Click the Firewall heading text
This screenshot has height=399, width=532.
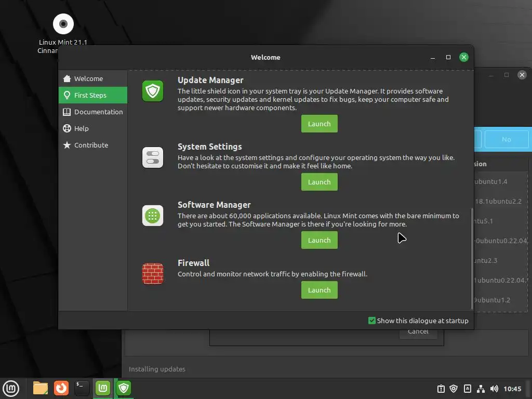click(x=193, y=263)
